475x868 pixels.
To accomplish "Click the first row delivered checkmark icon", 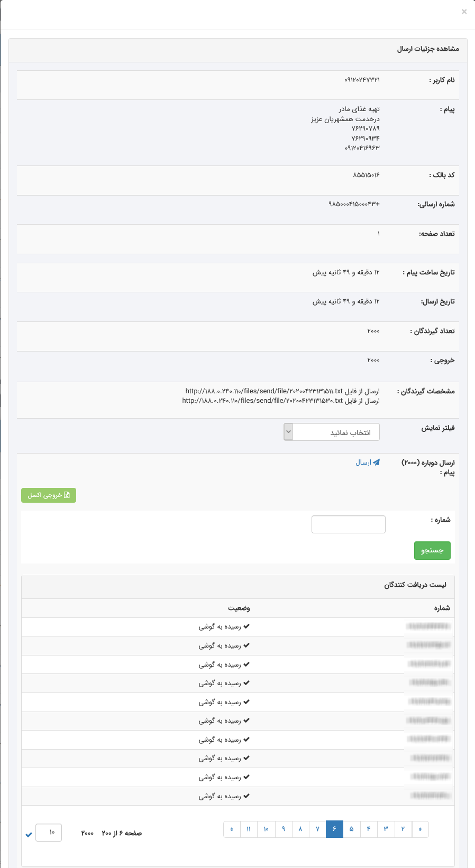I will pyautogui.click(x=246, y=626).
